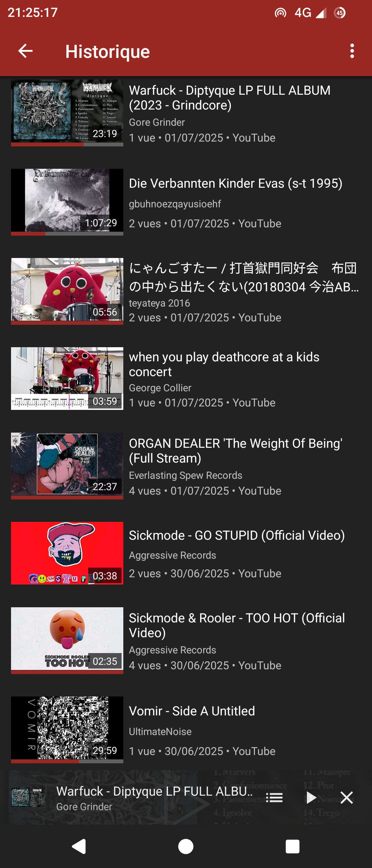Open the Nyango Star drumming video thumbnail
The width and height of the screenshot is (372, 868).
[67, 291]
